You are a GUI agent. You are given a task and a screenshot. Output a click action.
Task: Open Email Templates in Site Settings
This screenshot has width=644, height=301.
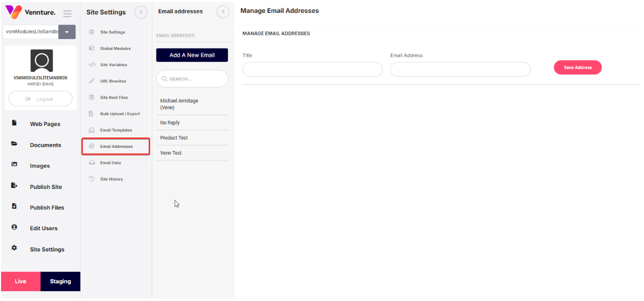point(116,130)
